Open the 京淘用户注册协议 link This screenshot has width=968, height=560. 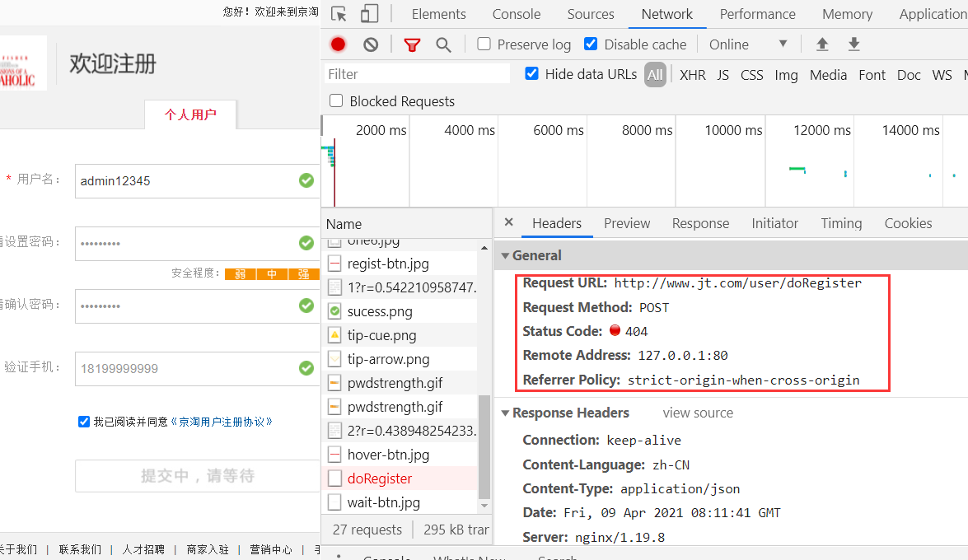click(222, 422)
